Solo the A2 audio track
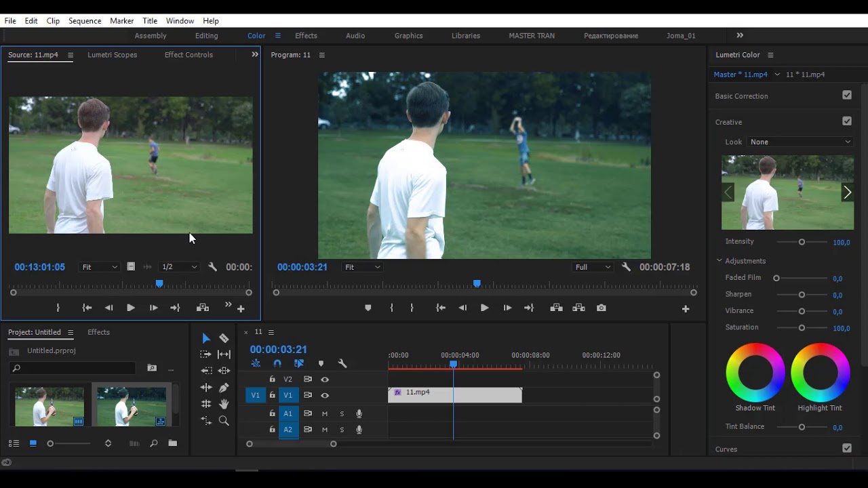868x488 pixels. click(x=342, y=430)
